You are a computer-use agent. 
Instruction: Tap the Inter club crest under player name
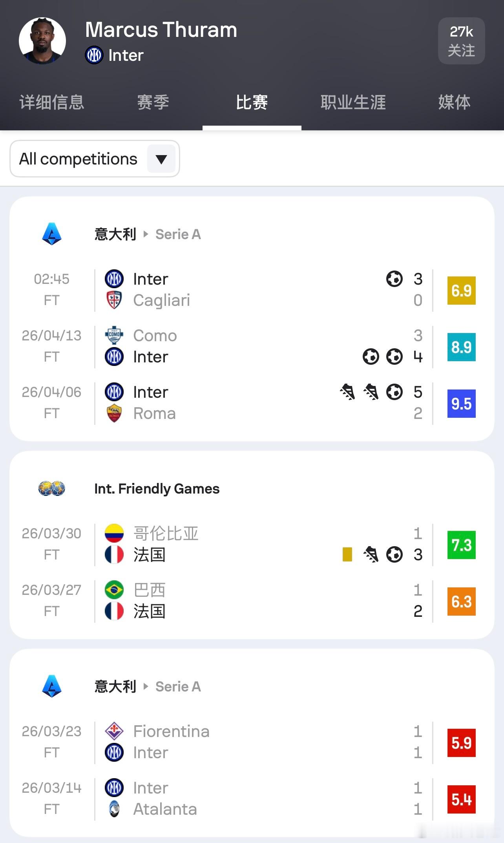pos(94,55)
